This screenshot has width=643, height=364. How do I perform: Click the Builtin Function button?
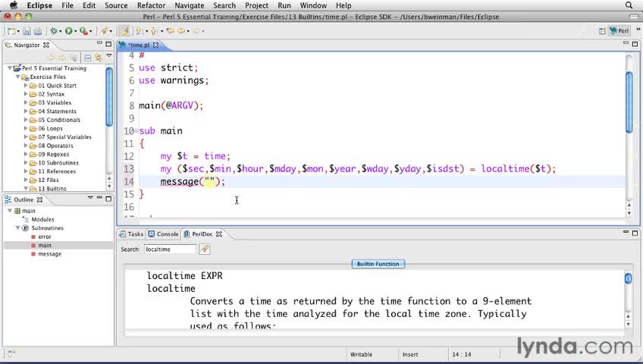[378, 264]
